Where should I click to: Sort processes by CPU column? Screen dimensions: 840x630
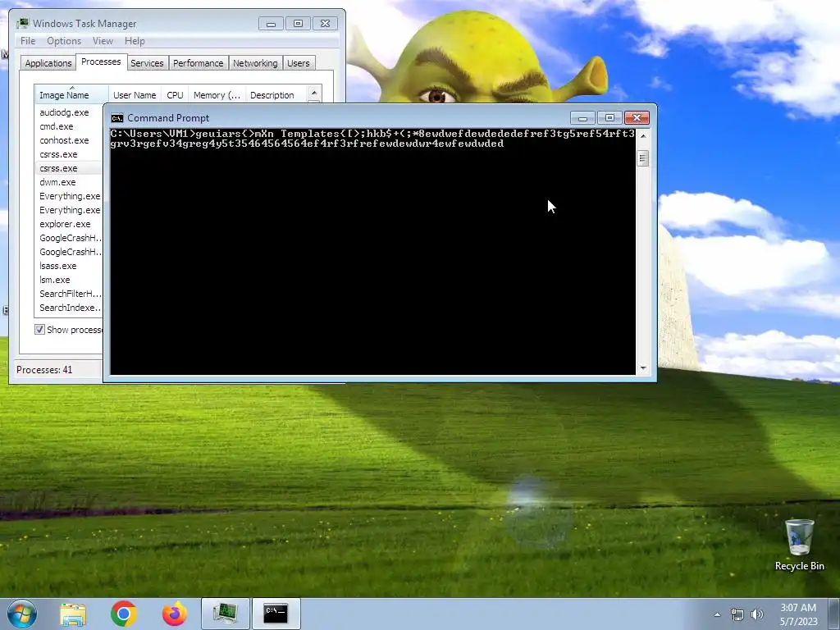click(x=176, y=94)
